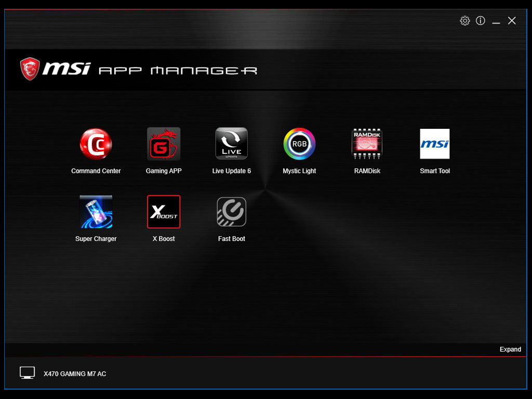The image size is (532, 399).
Task: Open the settings gear icon
Action: point(465,21)
